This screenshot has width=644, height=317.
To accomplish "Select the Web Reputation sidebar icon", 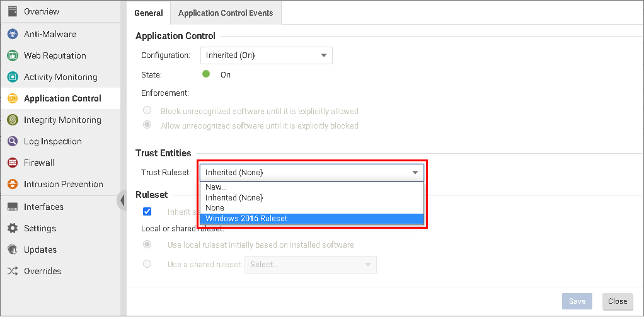I will [x=12, y=55].
